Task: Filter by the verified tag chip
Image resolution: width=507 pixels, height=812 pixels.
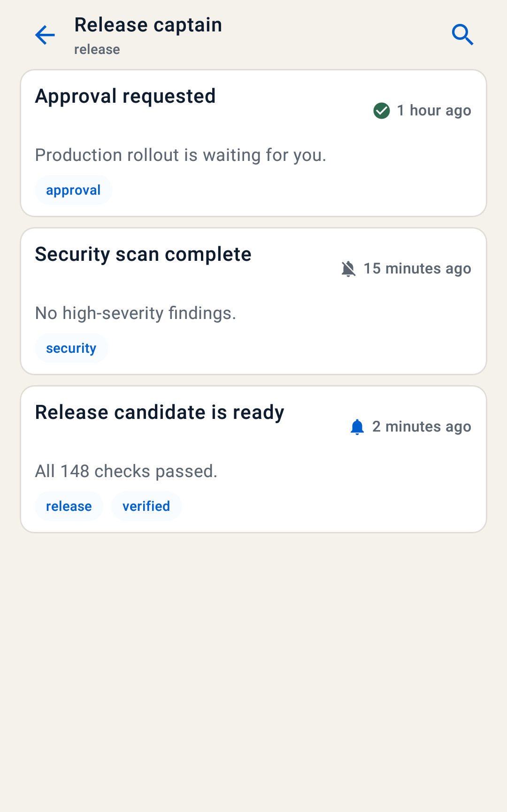Action: click(146, 507)
